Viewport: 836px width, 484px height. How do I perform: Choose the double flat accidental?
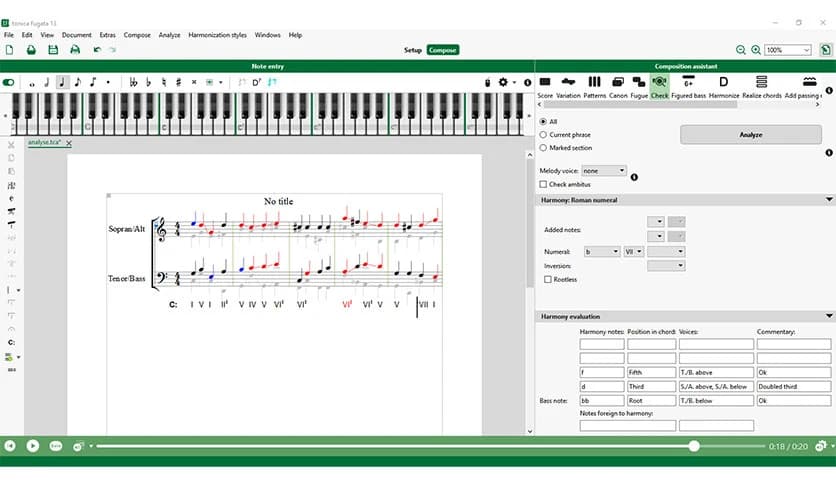[x=133, y=82]
